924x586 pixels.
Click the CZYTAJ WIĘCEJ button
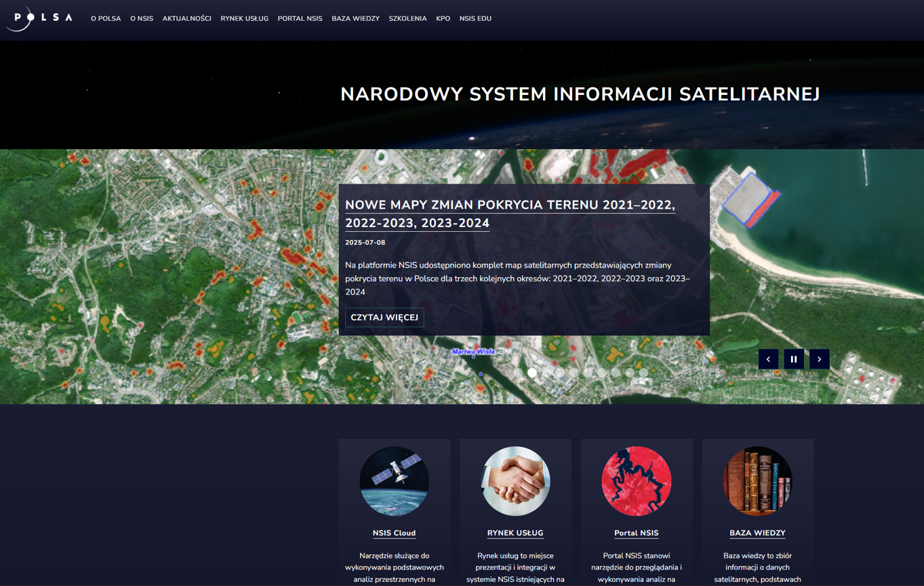[x=384, y=317]
